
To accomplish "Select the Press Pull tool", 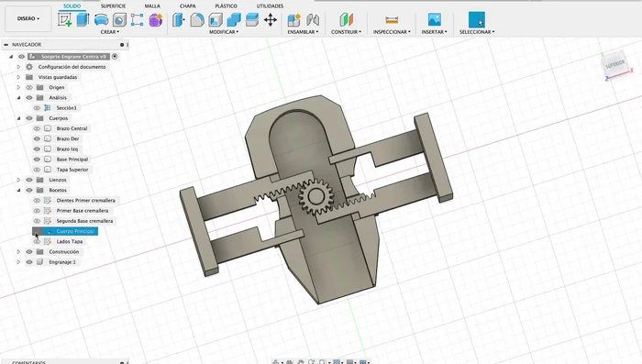I will click(x=178, y=19).
